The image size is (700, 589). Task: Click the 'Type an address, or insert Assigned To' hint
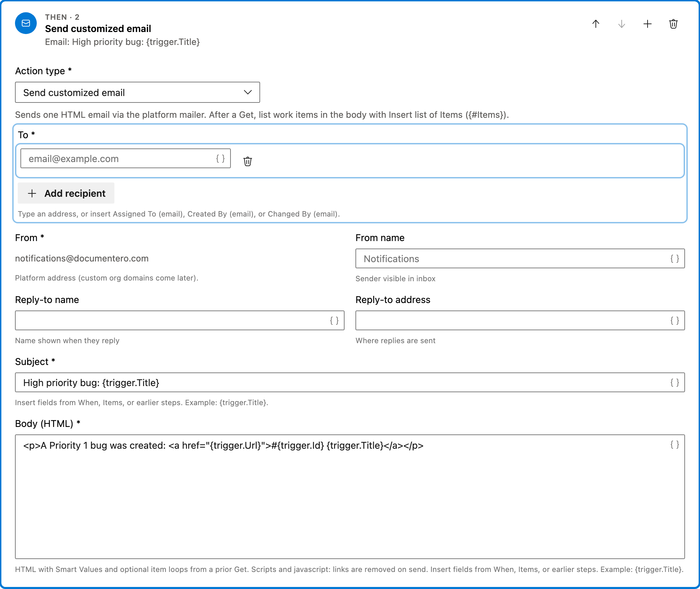click(x=179, y=214)
